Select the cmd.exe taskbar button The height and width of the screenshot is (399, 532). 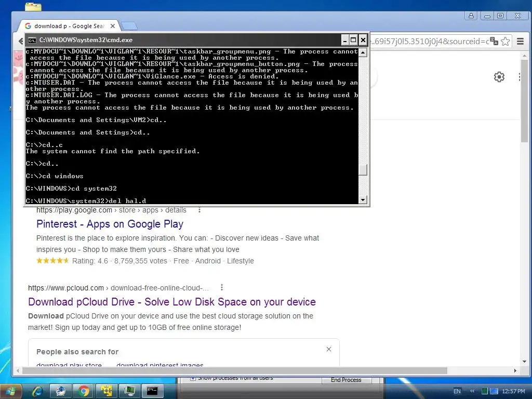152,391
